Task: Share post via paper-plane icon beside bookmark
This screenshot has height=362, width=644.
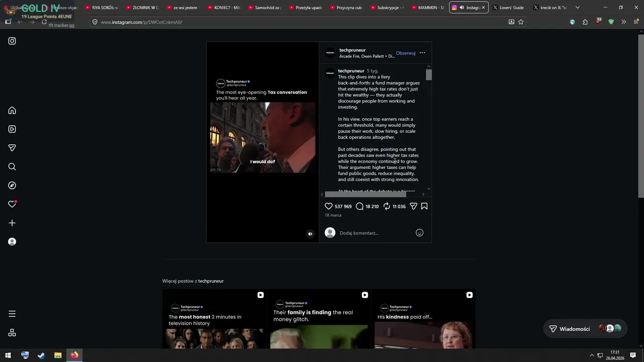Action: [x=414, y=206]
